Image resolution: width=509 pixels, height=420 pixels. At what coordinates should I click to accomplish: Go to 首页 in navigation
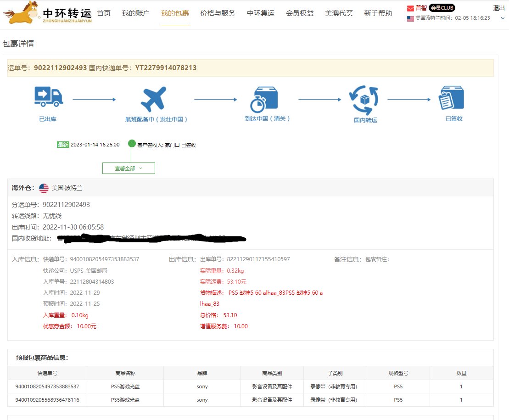(x=104, y=13)
